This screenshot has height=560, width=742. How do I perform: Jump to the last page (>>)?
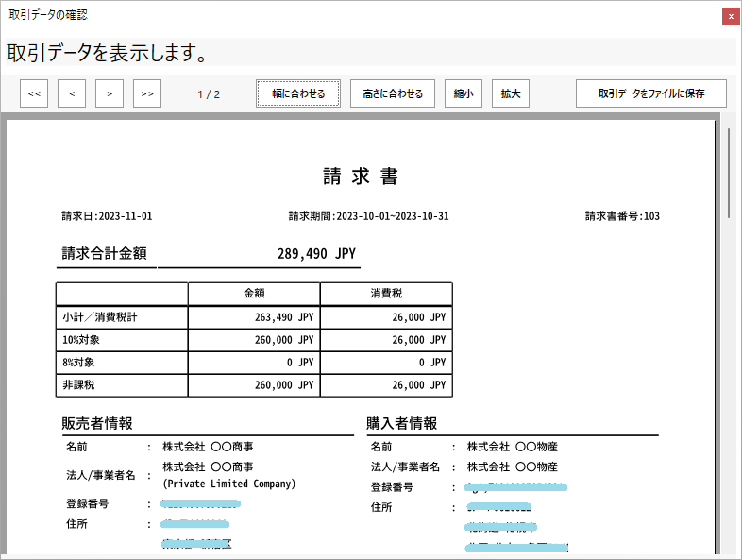(147, 93)
